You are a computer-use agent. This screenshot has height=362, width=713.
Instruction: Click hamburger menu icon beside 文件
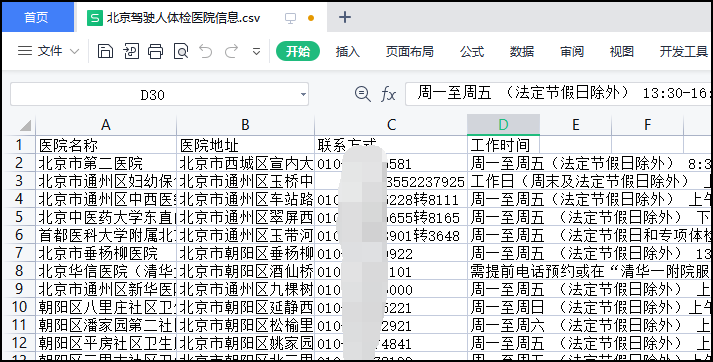tap(25, 51)
